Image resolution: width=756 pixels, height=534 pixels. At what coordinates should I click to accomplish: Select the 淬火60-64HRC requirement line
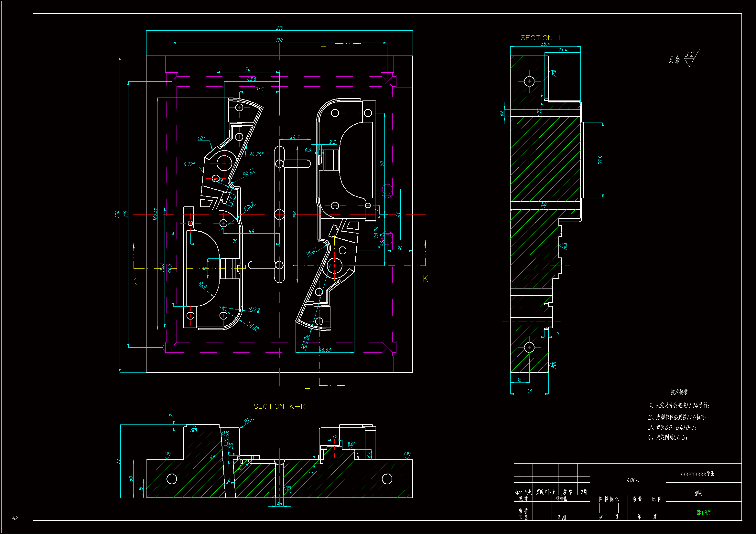point(672,427)
